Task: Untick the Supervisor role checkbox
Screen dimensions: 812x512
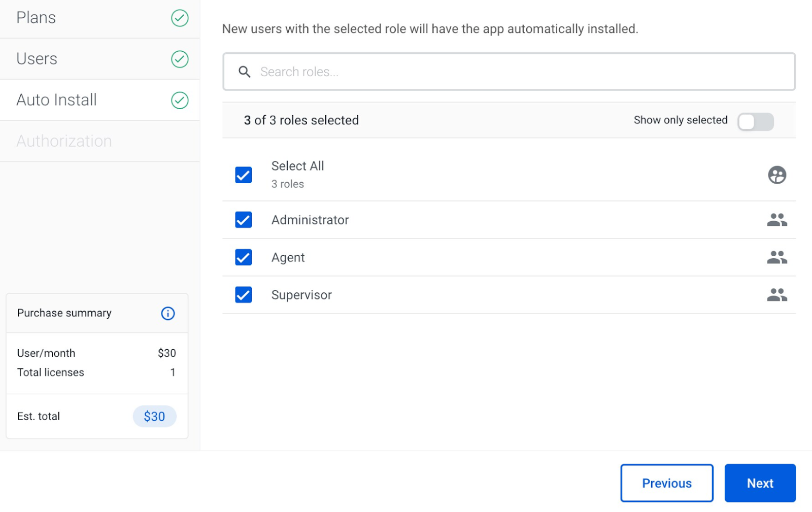Action: [244, 295]
